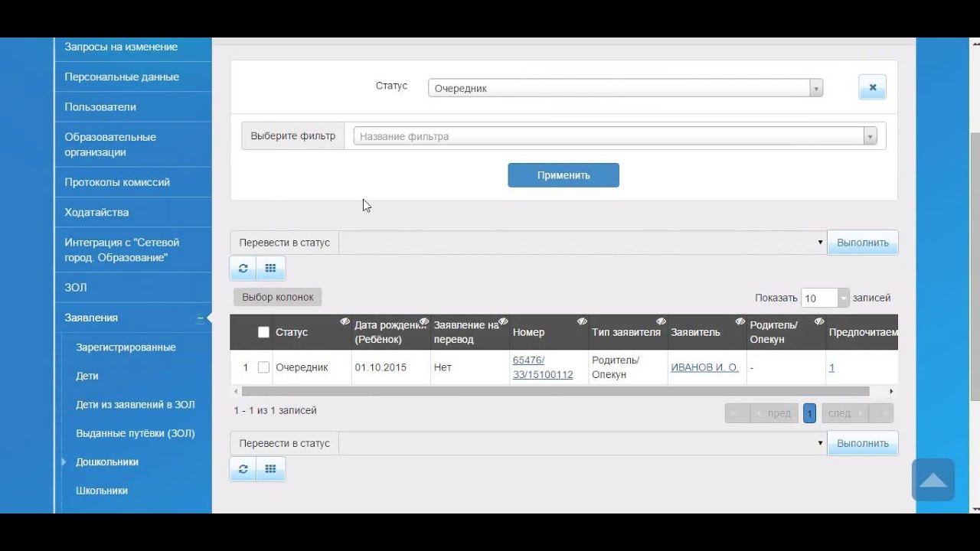Refresh the table using the upper refresh icon
Image resolution: width=980 pixels, height=551 pixels.
pyautogui.click(x=243, y=268)
